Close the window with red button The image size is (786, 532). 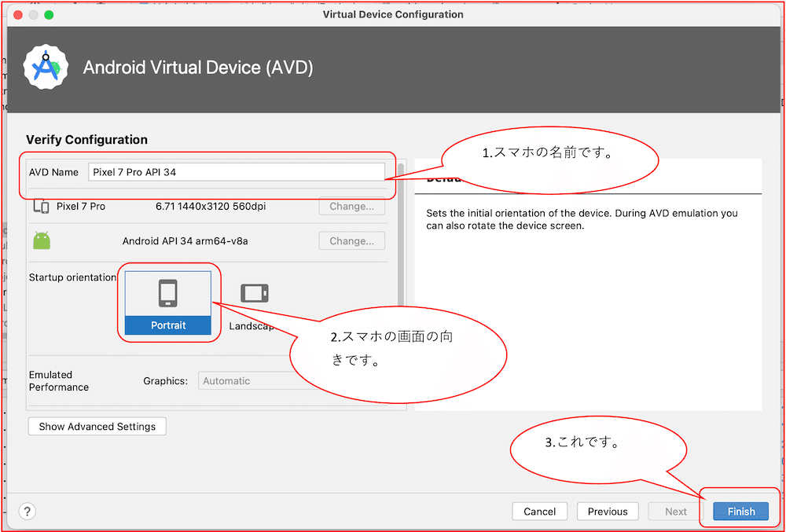click(x=18, y=14)
